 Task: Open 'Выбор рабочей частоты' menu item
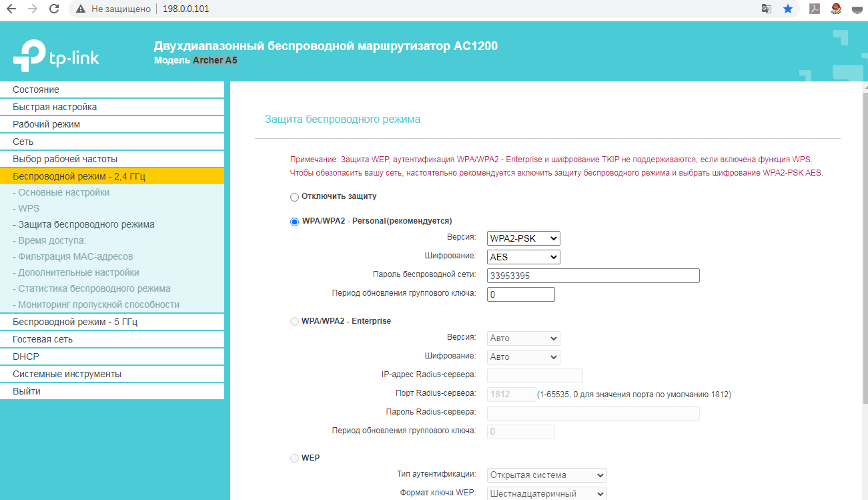112,159
